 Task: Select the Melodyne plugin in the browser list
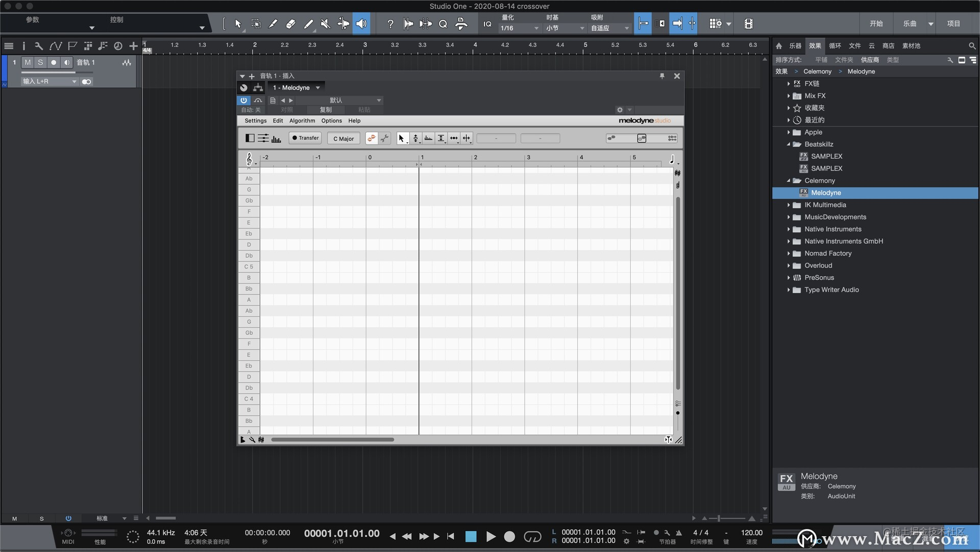tap(826, 193)
